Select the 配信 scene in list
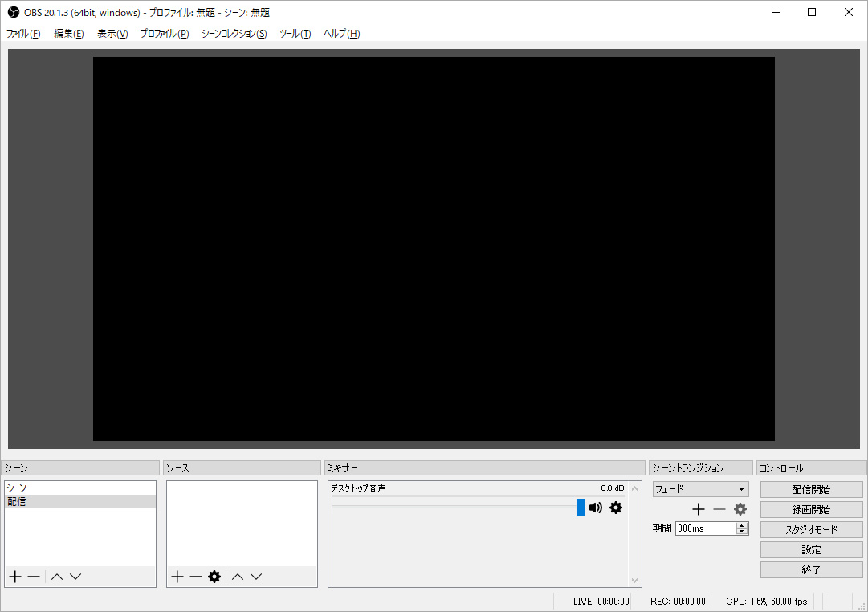Screen dimensions: 868x612 pos(80,501)
